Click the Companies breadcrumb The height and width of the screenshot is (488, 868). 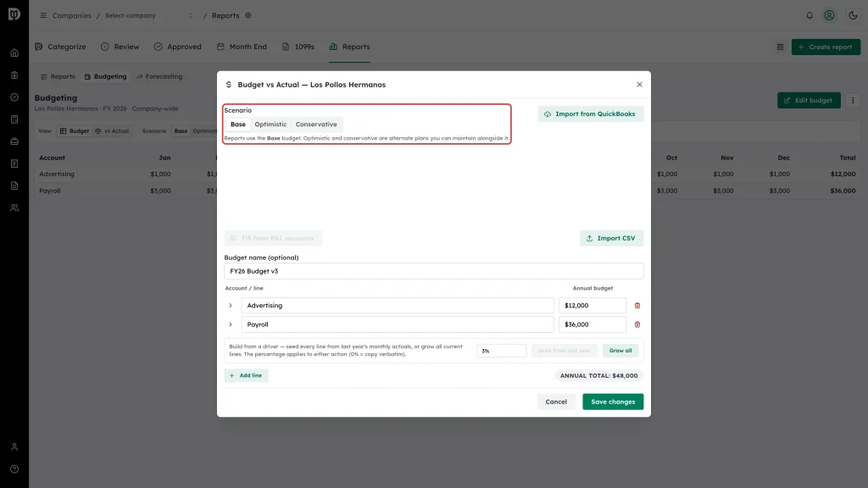click(x=71, y=15)
